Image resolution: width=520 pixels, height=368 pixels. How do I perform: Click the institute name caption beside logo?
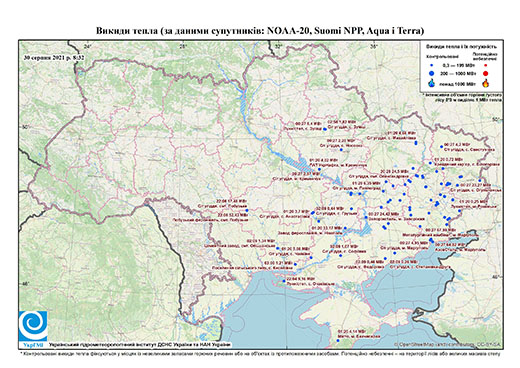tap(140, 345)
